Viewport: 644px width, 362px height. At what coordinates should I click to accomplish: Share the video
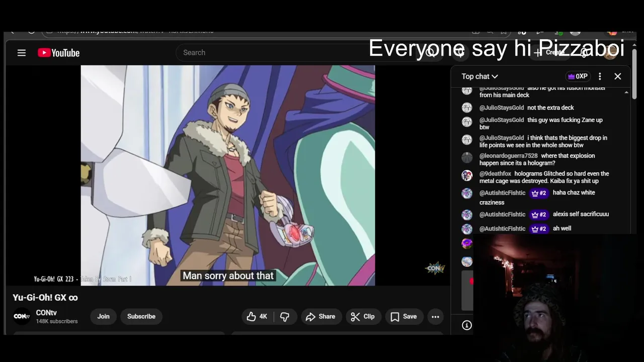tap(320, 316)
